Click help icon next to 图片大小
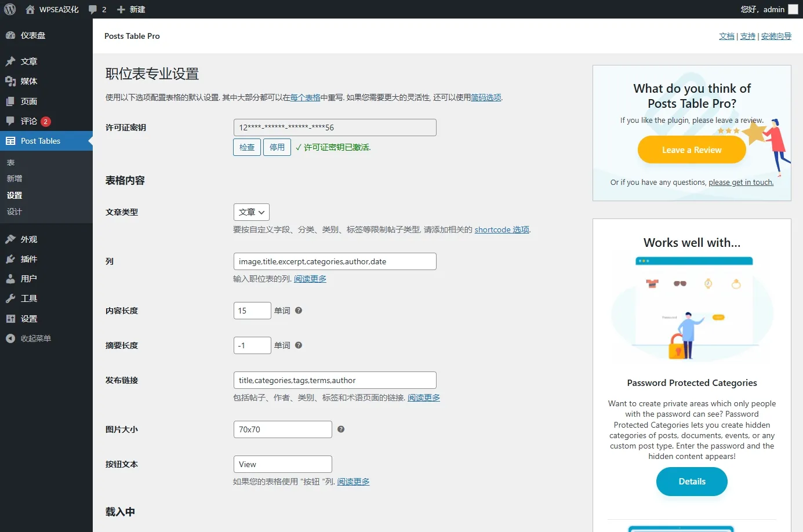Screen dimensions: 803x532 click(x=341, y=429)
